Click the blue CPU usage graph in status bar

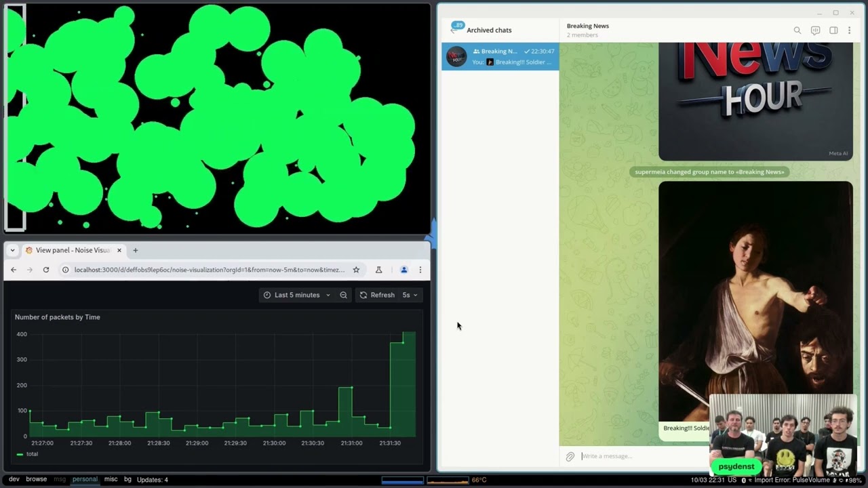coord(403,481)
